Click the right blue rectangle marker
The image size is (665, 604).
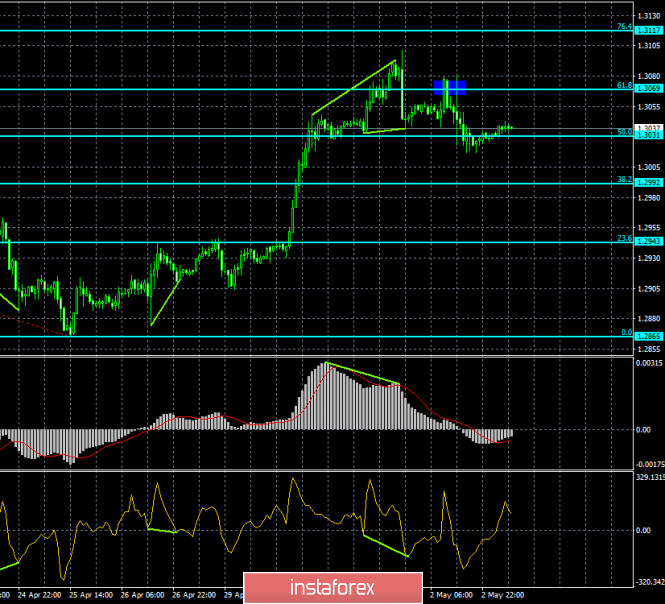pyautogui.click(x=458, y=88)
